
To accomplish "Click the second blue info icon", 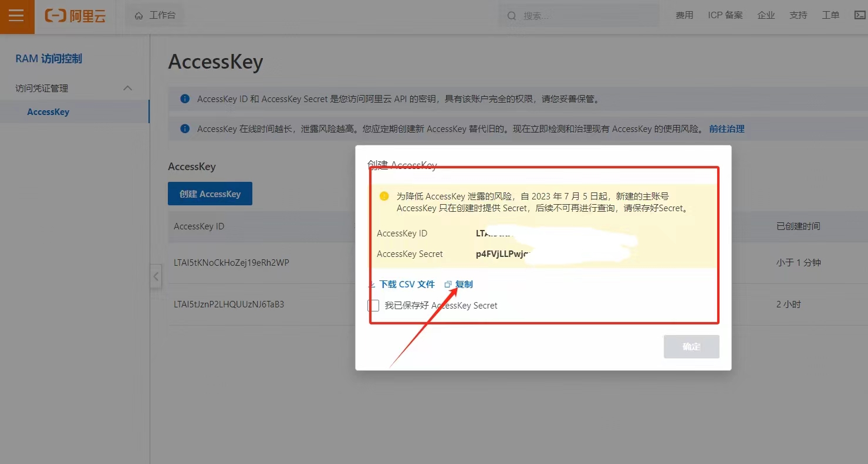I will click(x=185, y=128).
